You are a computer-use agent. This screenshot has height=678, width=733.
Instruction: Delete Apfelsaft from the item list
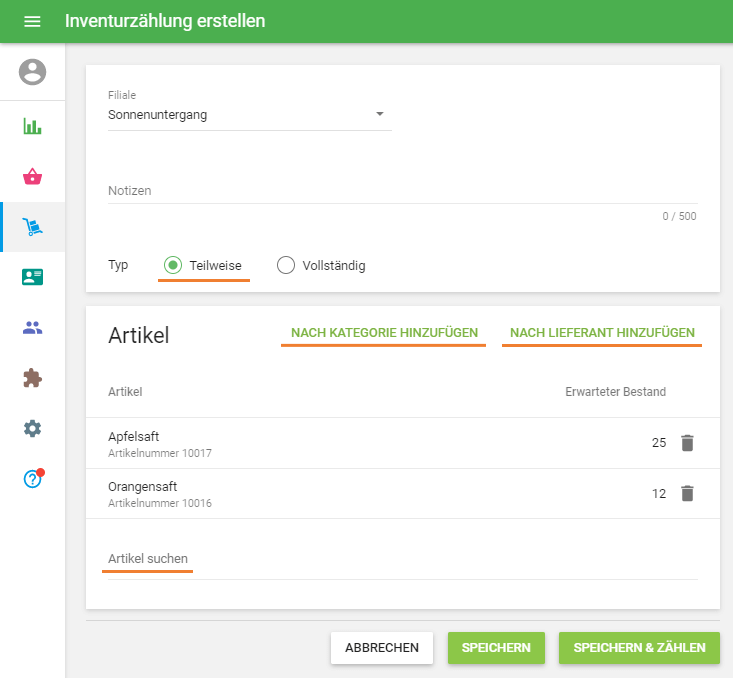(687, 443)
